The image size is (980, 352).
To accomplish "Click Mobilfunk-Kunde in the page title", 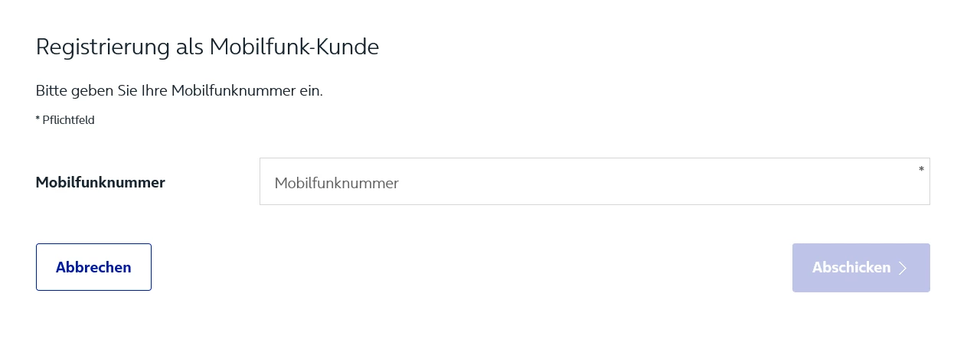I will tap(295, 47).
